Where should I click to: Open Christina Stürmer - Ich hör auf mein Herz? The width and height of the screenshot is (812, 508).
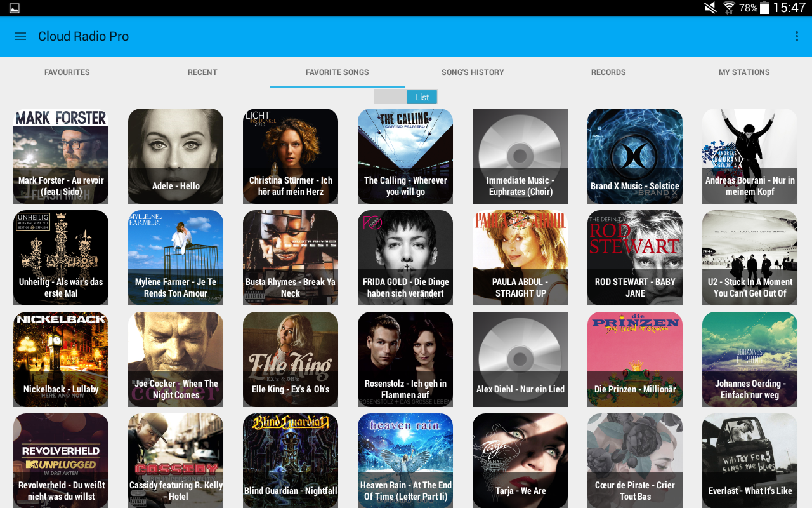(291, 156)
